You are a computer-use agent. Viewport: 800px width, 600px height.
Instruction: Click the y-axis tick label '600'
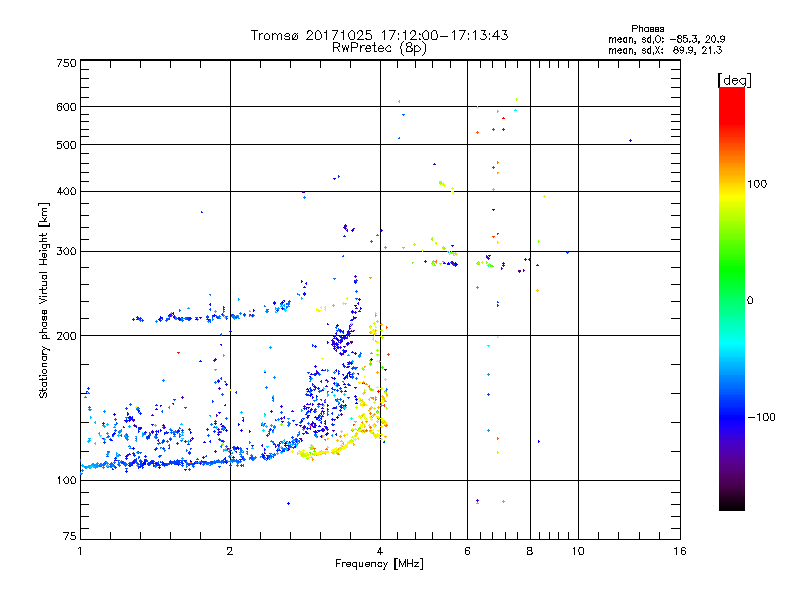66,107
